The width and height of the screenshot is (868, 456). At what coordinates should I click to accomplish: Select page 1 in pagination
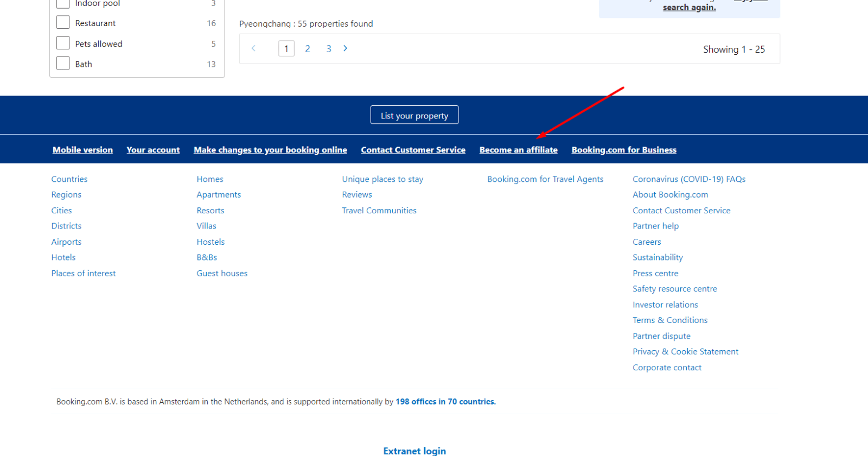coord(286,49)
